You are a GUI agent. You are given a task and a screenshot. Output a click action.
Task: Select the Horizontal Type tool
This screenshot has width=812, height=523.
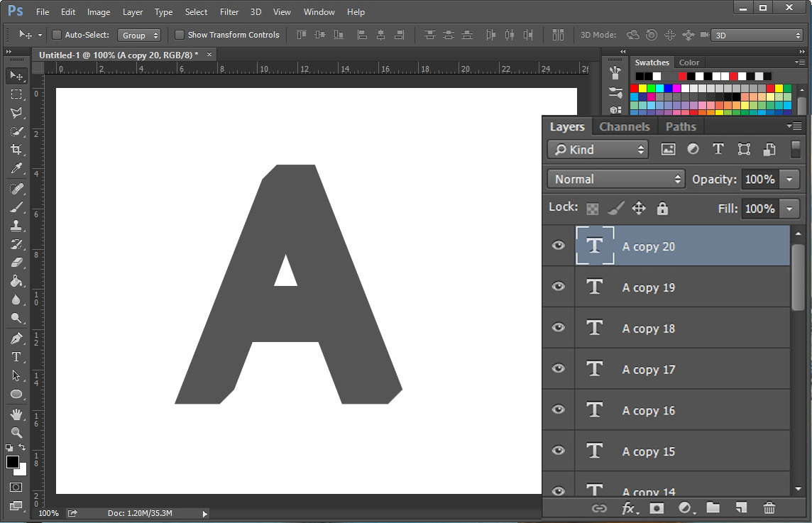(16, 357)
